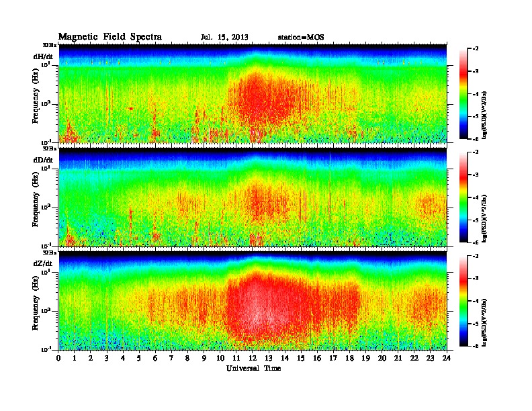The width and height of the screenshot is (532, 411).
Task: Click the date 'Jul. 15, 2013'
Action: tap(224, 38)
